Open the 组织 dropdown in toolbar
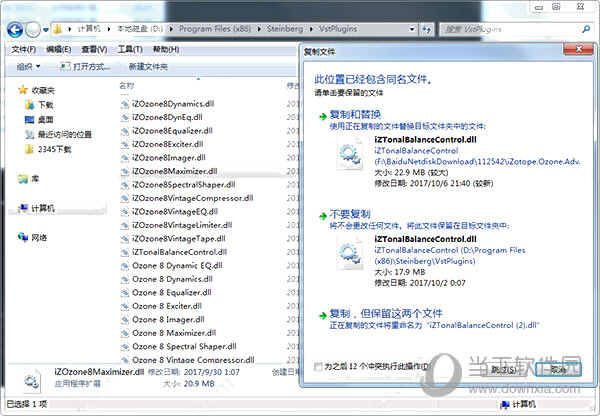The image size is (600, 416). [28, 67]
